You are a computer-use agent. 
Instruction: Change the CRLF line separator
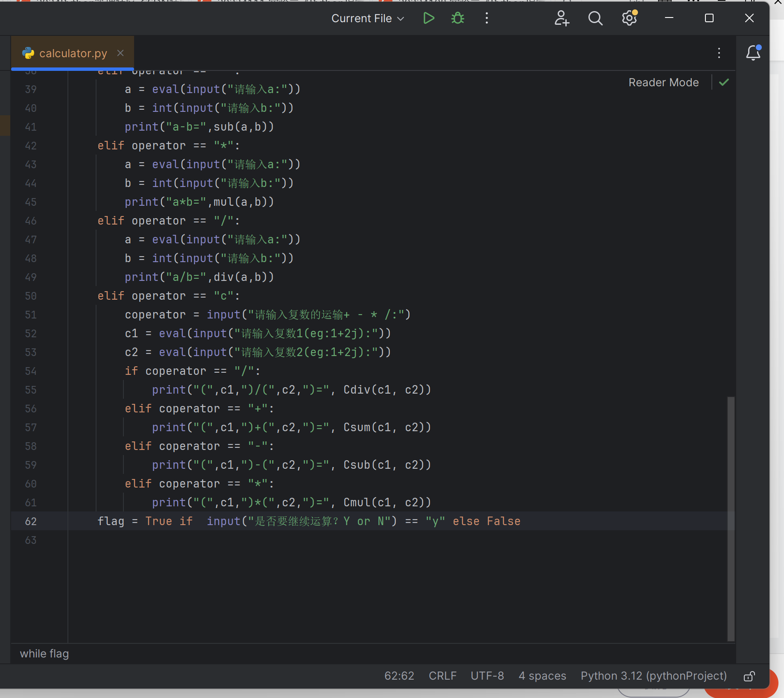click(442, 676)
